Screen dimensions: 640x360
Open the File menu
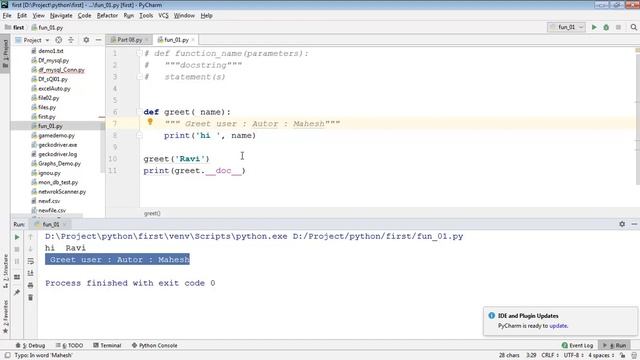point(7,16)
